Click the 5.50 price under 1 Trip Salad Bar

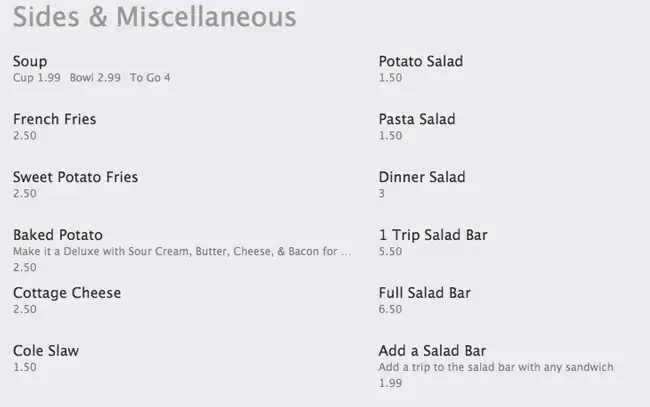(390, 252)
